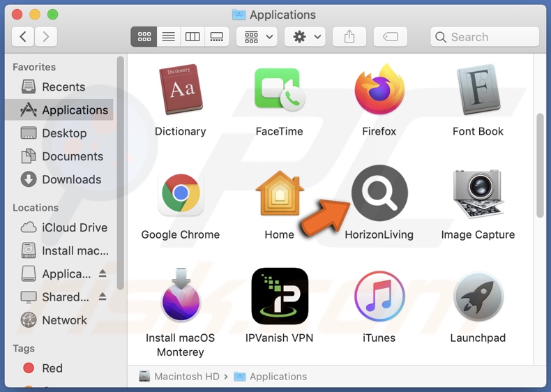Go back with the left chevron

[23, 36]
